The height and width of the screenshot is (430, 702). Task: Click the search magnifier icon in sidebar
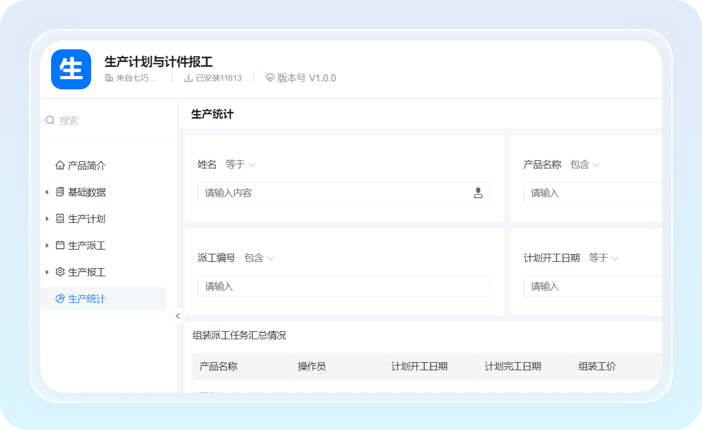point(50,121)
